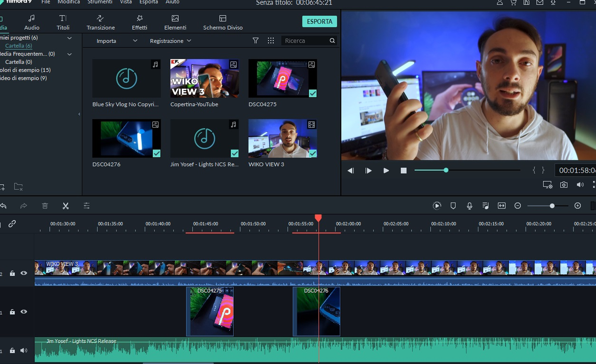Delete folder with the folder-x icon
596x364 pixels.
[x=18, y=187]
